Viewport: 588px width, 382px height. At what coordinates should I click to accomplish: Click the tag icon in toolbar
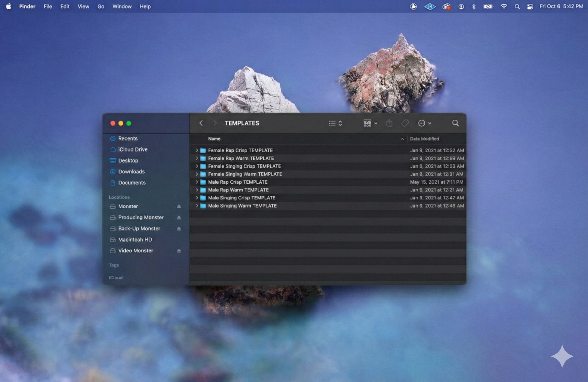[405, 123]
